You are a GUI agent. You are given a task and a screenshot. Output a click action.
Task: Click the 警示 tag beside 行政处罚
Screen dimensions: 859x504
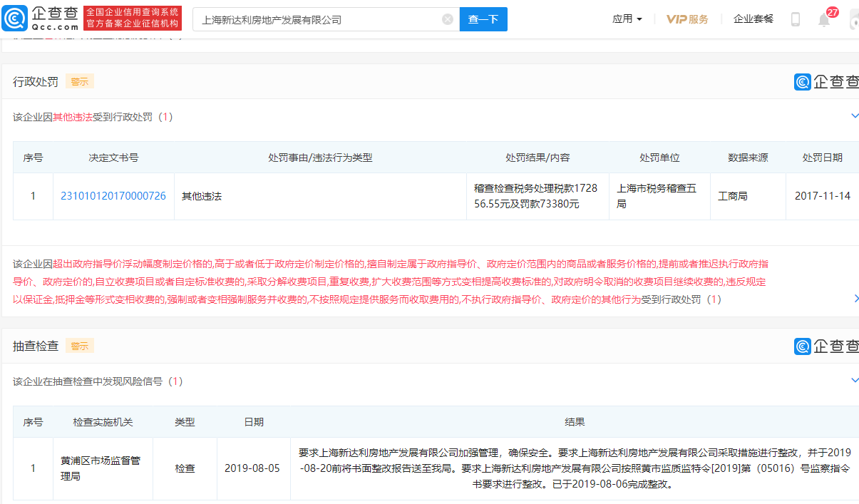pyautogui.click(x=80, y=81)
